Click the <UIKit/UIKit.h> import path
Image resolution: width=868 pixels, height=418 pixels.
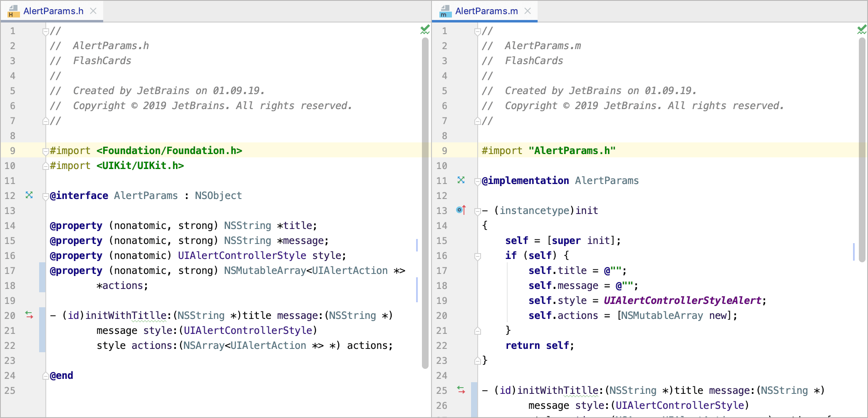[140, 166]
